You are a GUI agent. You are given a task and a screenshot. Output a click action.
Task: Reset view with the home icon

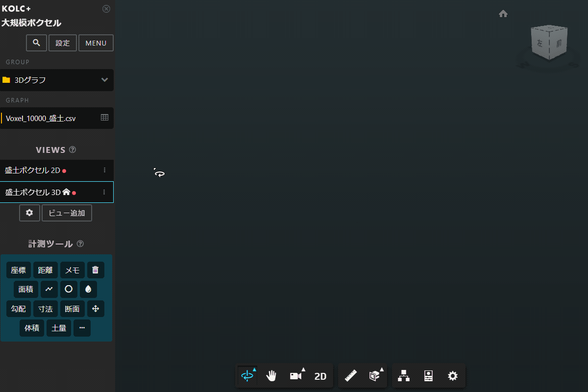pyautogui.click(x=503, y=14)
